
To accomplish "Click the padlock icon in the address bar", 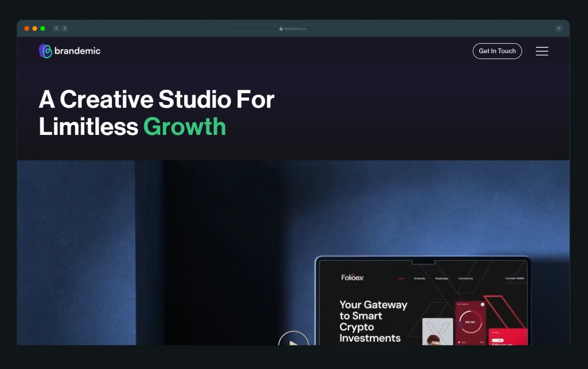I will pos(281,28).
